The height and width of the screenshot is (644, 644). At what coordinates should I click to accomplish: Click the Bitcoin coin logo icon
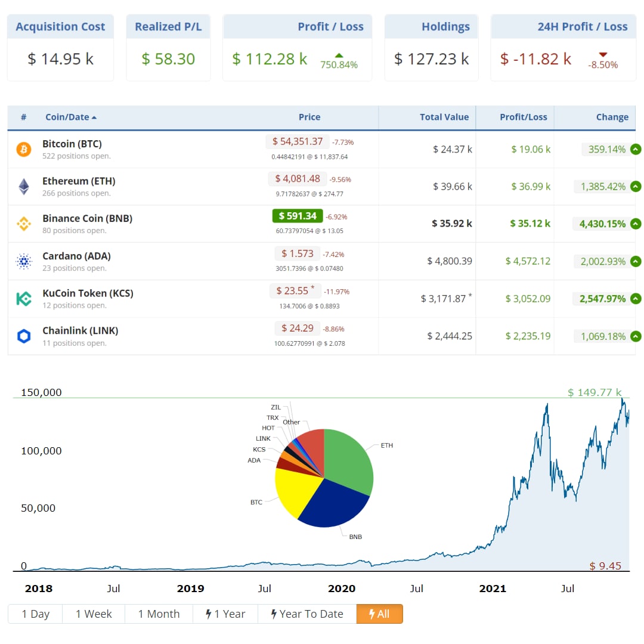coord(23,150)
